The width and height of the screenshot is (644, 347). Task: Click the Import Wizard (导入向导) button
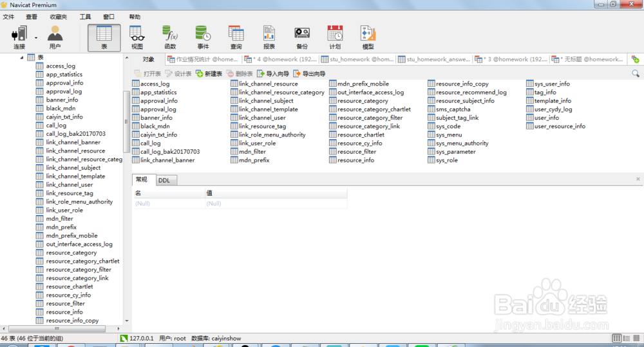tap(273, 73)
